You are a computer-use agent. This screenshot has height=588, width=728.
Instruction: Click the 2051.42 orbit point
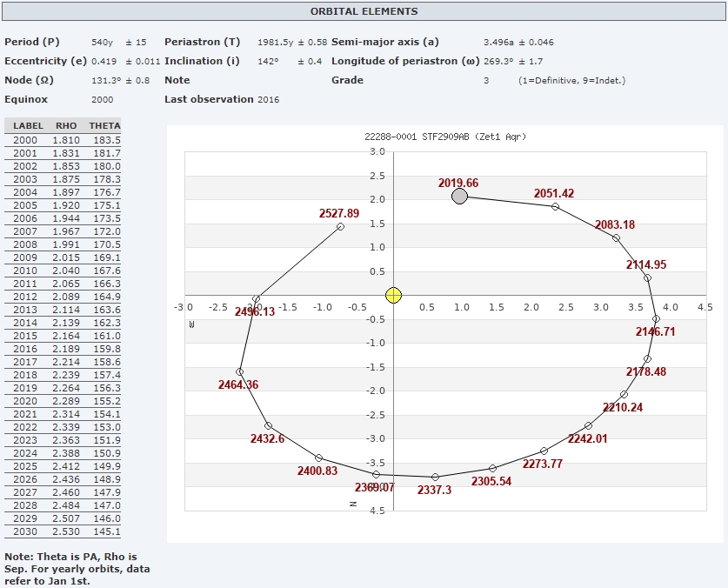point(555,206)
